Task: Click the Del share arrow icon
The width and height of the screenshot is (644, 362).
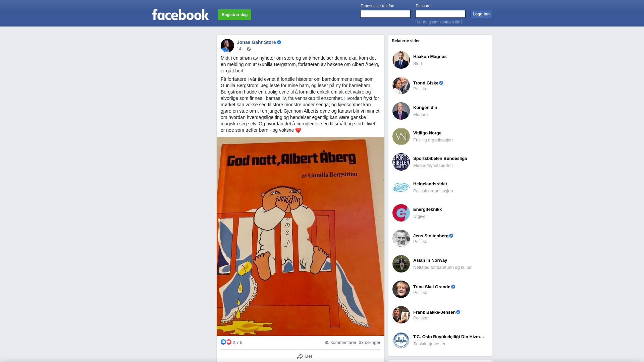Action: tap(300, 356)
